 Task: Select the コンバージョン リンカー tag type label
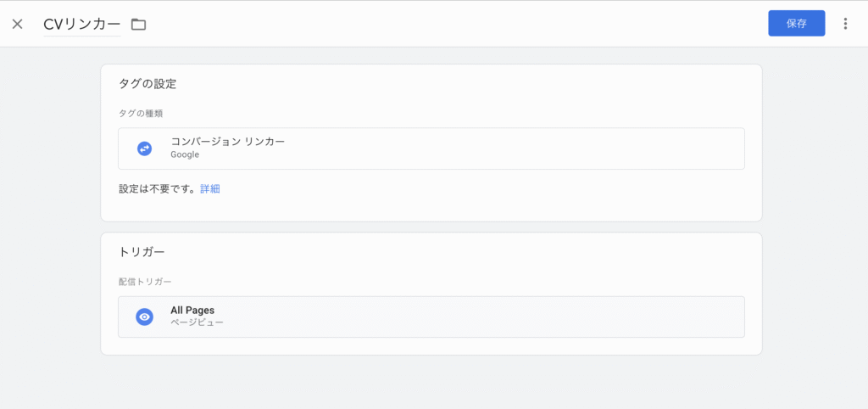tap(227, 142)
